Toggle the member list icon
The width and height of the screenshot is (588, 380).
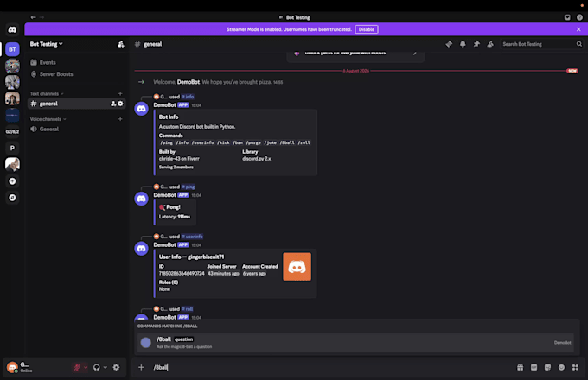[490, 44]
